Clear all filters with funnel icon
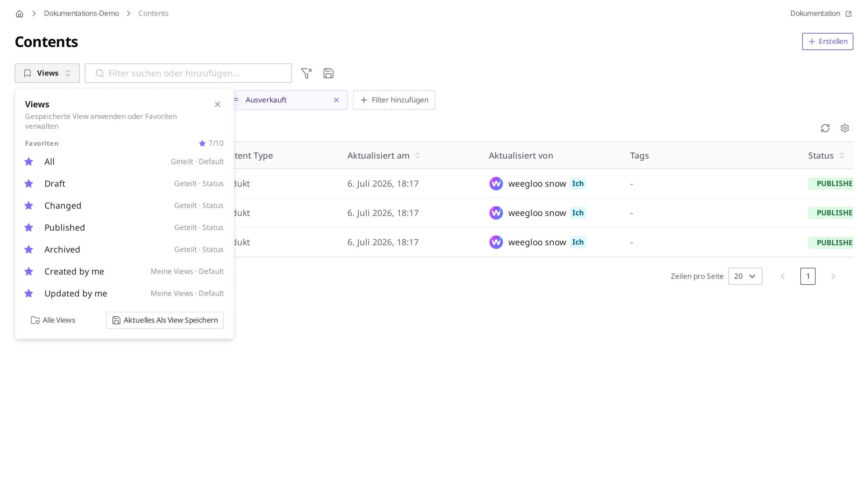This screenshot has height=488, width=868. click(306, 73)
